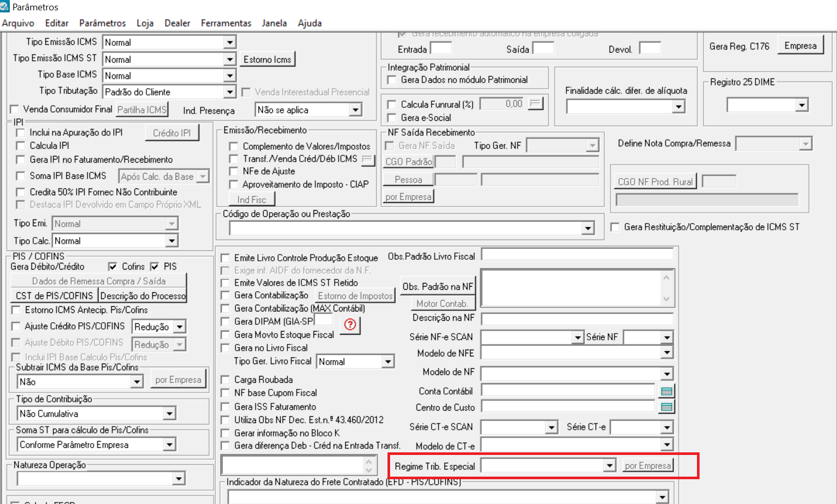Toggle Inclui na Apuração do IPI

point(21,133)
